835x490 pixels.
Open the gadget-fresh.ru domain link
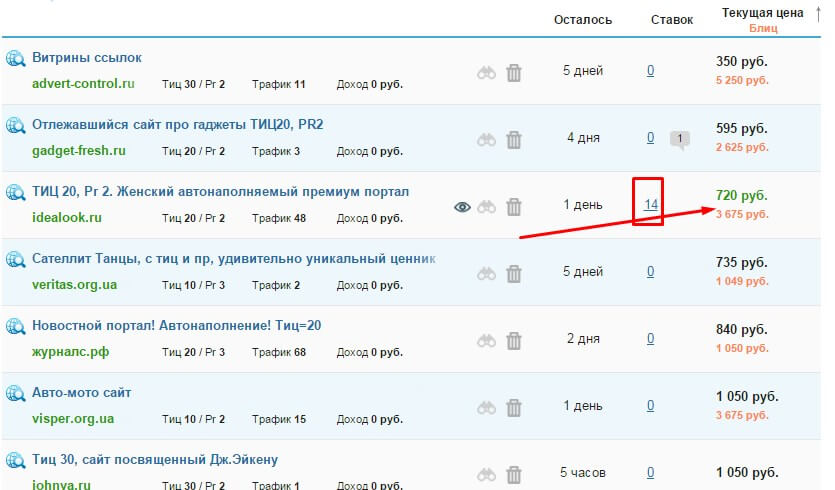(x=79, y=151)
